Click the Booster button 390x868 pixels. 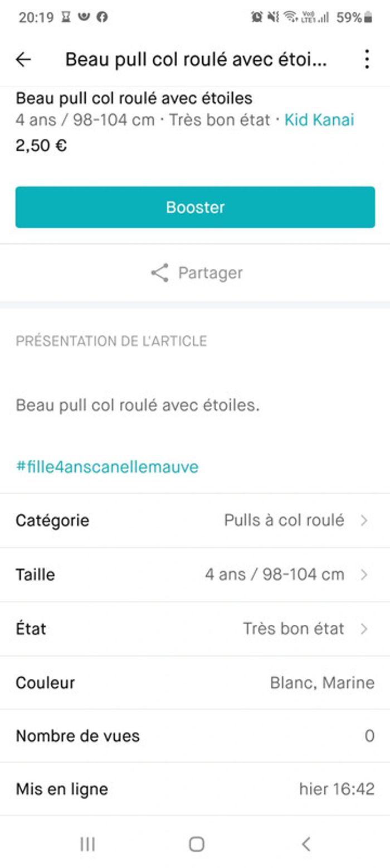(x=195, y=207)
